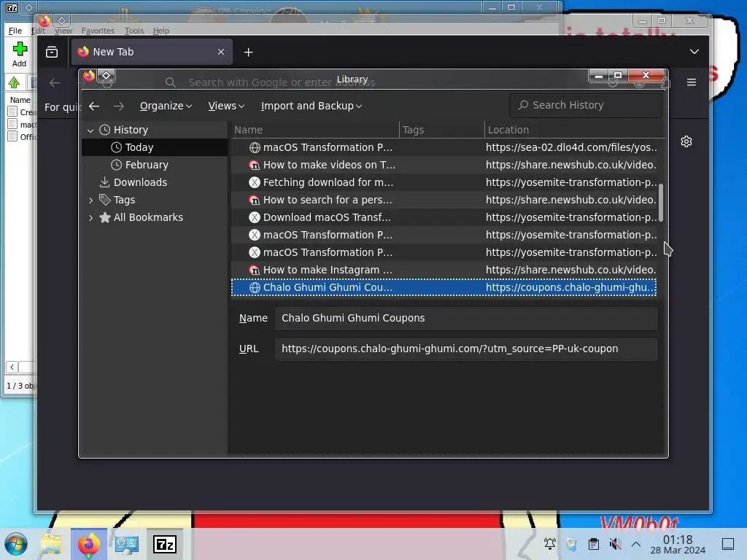Click the Search History field
This screenshot has height=560, width=747.
point(586,105)
